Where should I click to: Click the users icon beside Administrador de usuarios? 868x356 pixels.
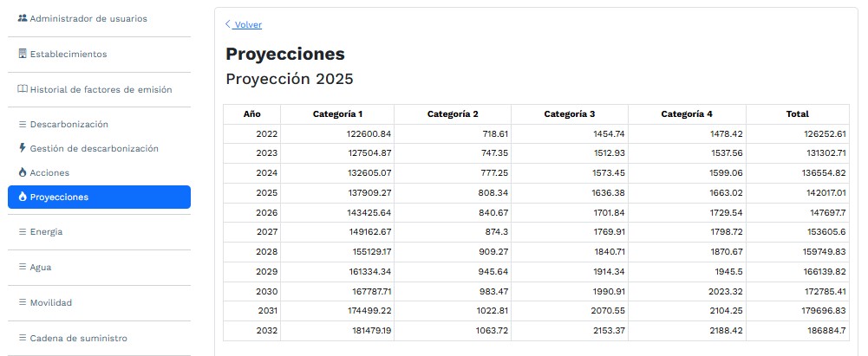click(x=23, y=18)
